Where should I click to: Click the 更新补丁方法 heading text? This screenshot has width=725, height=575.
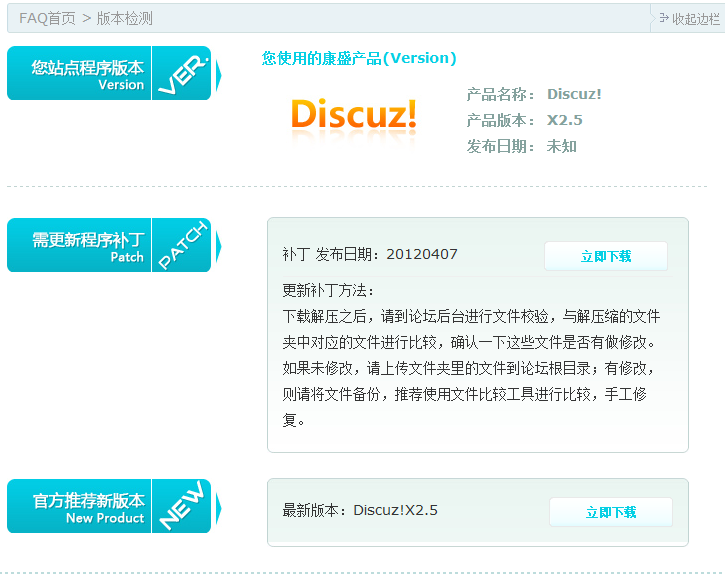(328, 290)
